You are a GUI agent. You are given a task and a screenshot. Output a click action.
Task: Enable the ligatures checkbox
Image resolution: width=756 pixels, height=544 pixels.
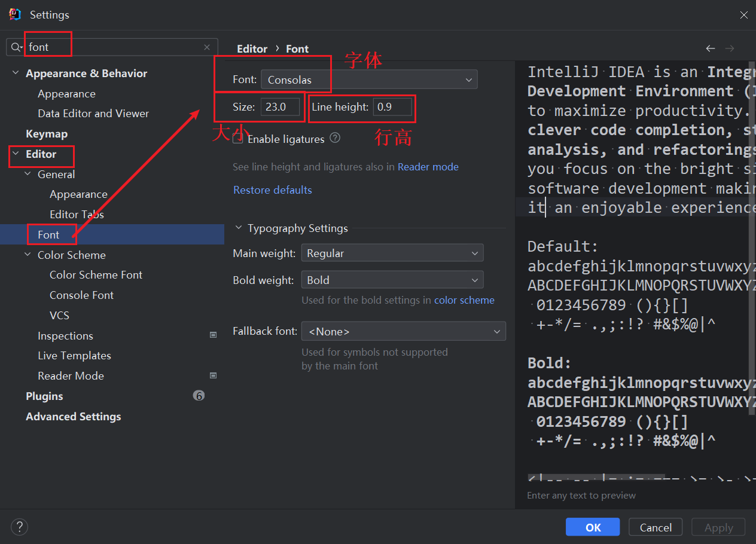point(238,139)
